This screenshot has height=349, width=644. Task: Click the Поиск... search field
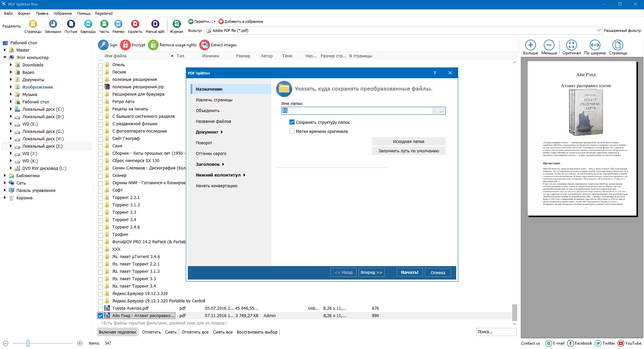coord(496,332)
